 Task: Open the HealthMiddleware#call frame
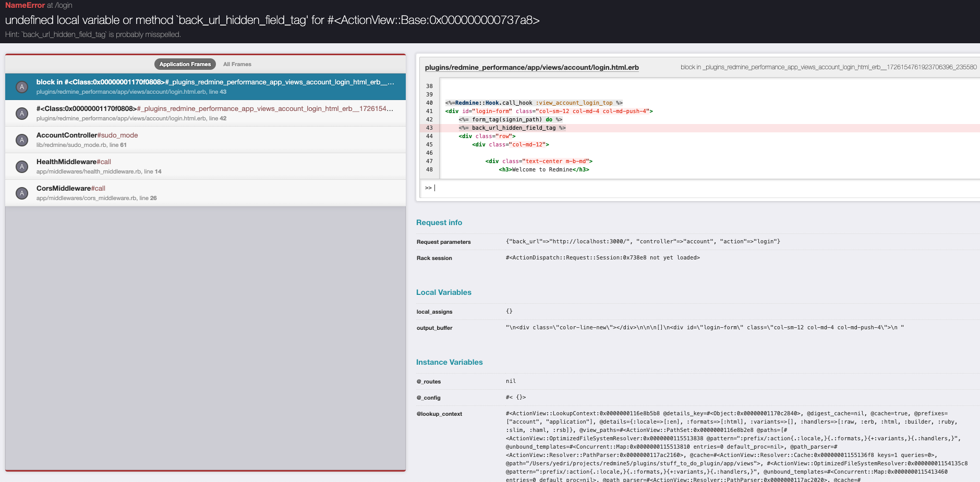[x=205, y=166]
